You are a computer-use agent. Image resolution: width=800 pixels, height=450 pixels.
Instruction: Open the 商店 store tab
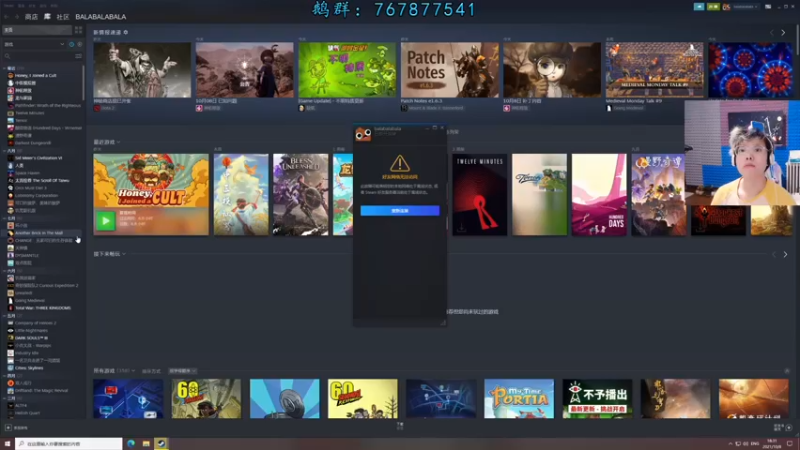tap(31, 17)
